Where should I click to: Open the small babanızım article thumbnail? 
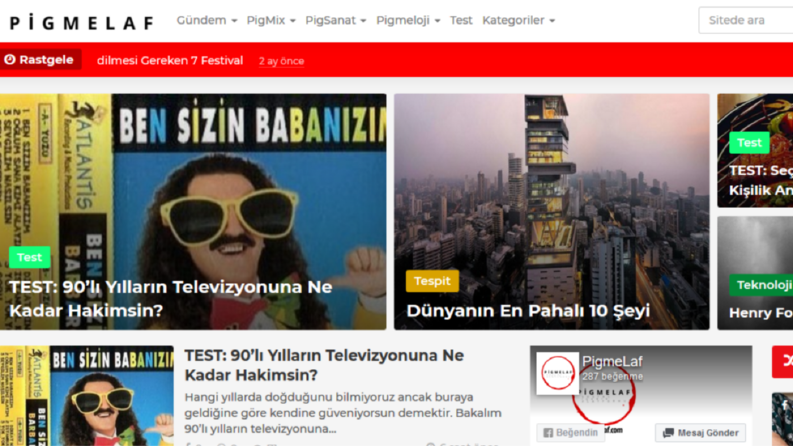[86, 395]
